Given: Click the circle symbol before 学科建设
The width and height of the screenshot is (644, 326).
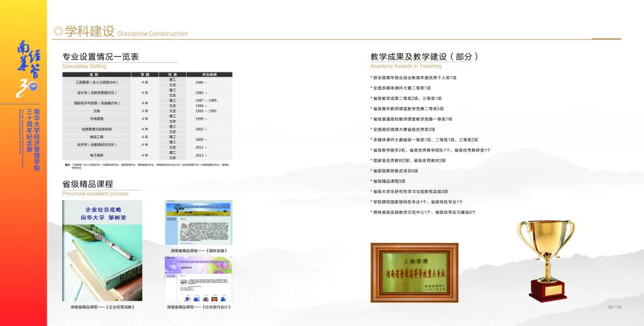Looking at the screenshot, I should point(58,32).
